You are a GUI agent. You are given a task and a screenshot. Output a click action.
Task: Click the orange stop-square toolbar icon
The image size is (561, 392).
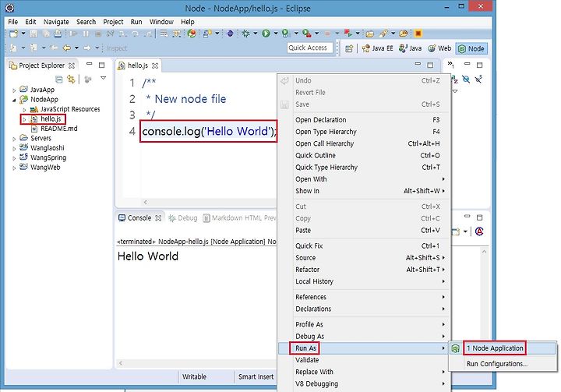tap(418, 34)
